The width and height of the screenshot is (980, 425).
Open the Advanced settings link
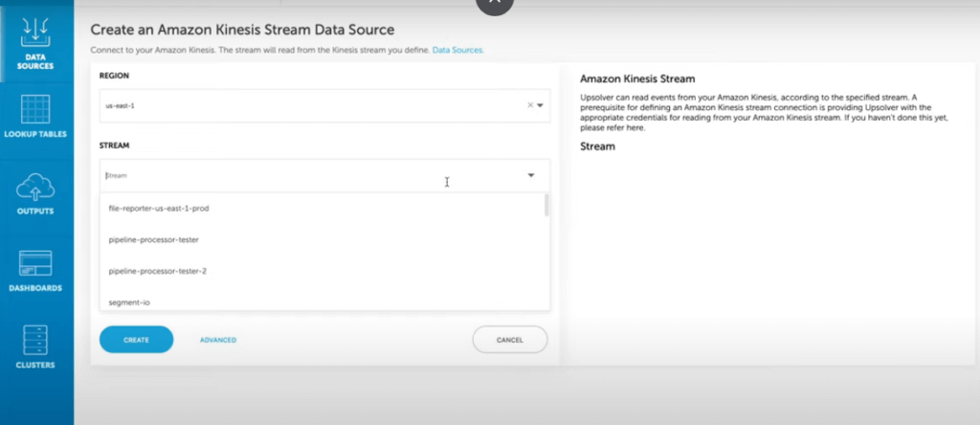click(x=218, y=340)
